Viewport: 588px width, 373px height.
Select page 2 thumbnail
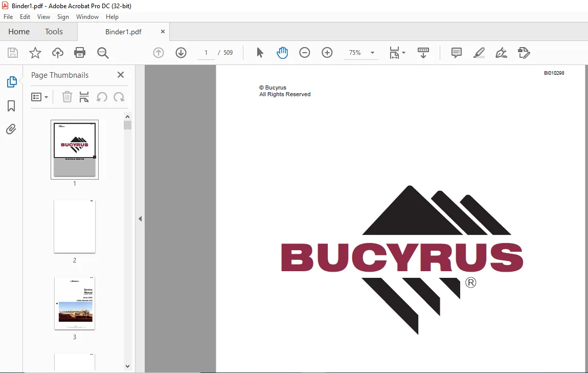pyautogui.click(x=75, y=226)
